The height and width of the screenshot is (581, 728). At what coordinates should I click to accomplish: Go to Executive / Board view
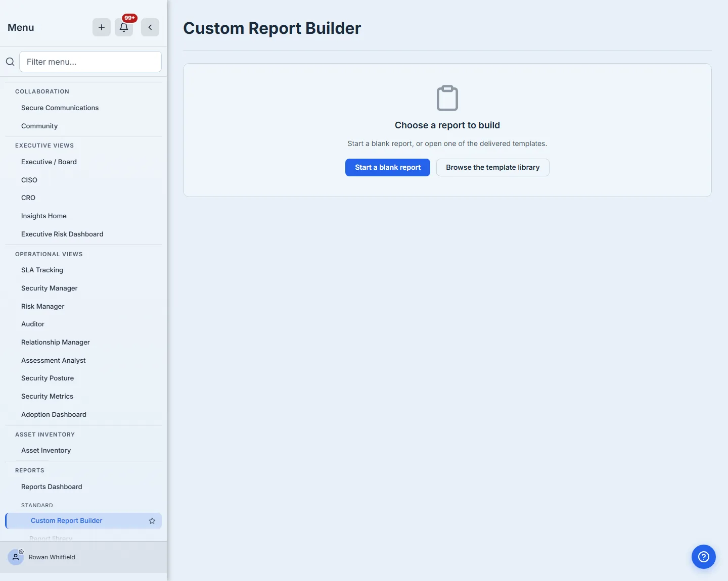(x=83, y=162)
